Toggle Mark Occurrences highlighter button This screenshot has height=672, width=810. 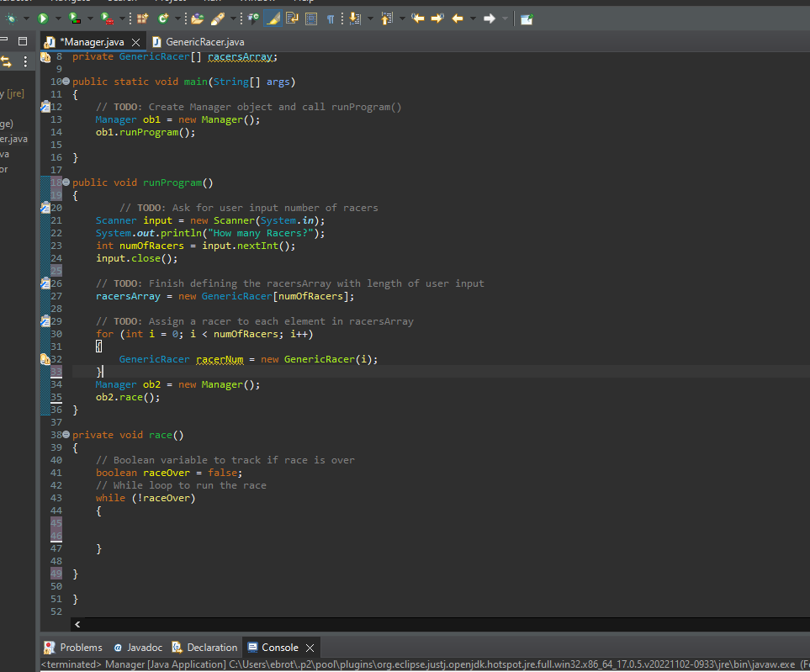(273, 19)
